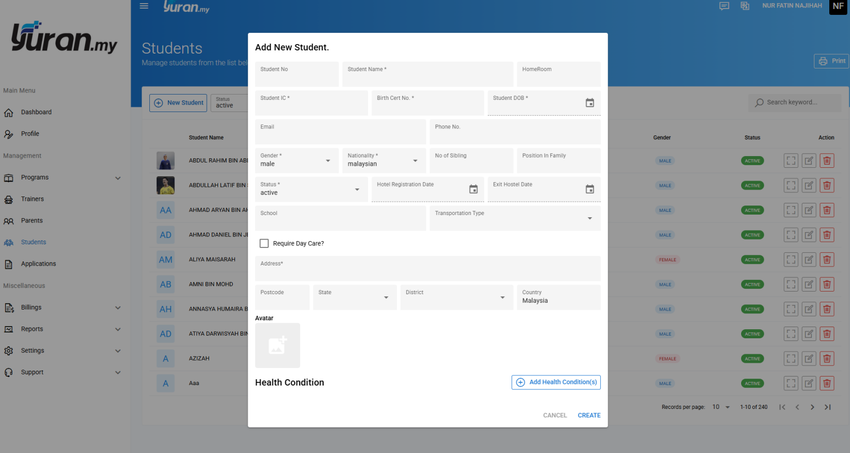Click the CREATE button

[589, 416]
